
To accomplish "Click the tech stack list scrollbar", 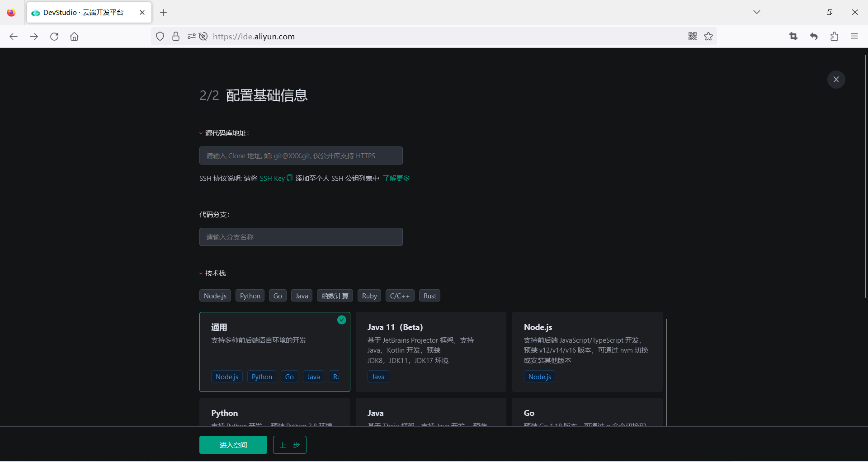I will pos(666,372).
